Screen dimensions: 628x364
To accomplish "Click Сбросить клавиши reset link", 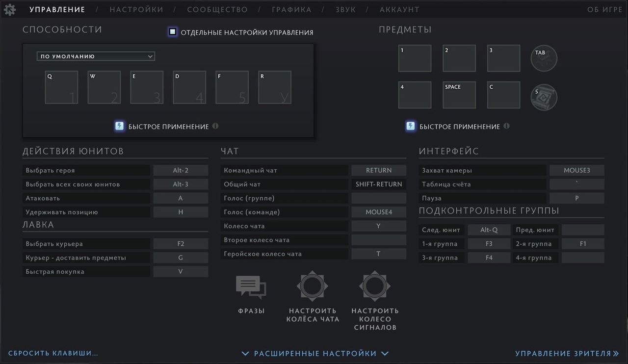I will coord(53,353).
